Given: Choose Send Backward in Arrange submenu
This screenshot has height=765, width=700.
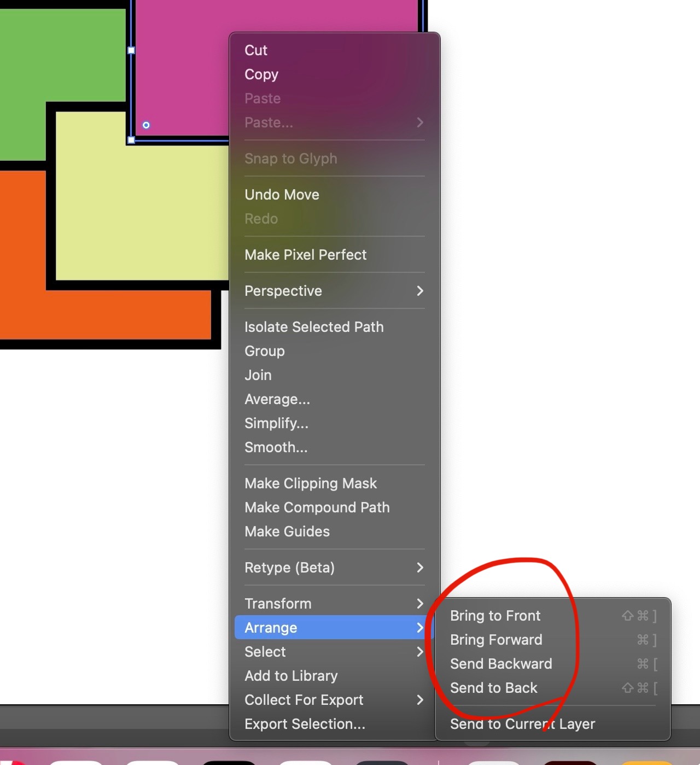Looking at the screenshot, I should pyautogui.click(x=553, y=664).
